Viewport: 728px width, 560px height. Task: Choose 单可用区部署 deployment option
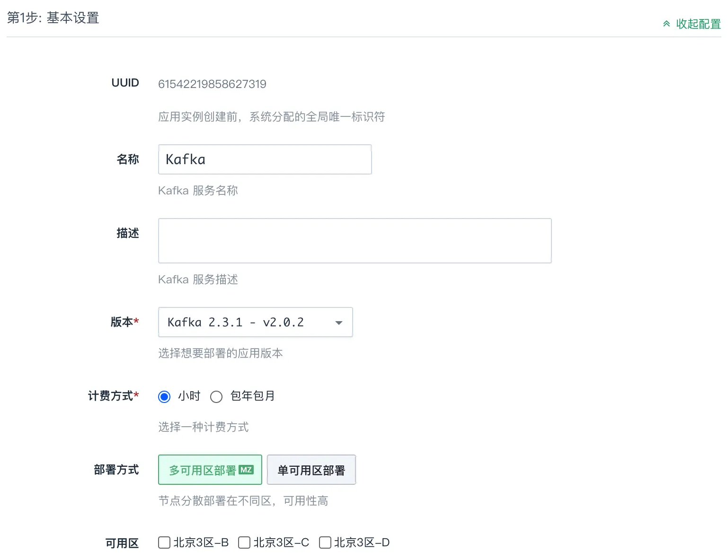311,470
